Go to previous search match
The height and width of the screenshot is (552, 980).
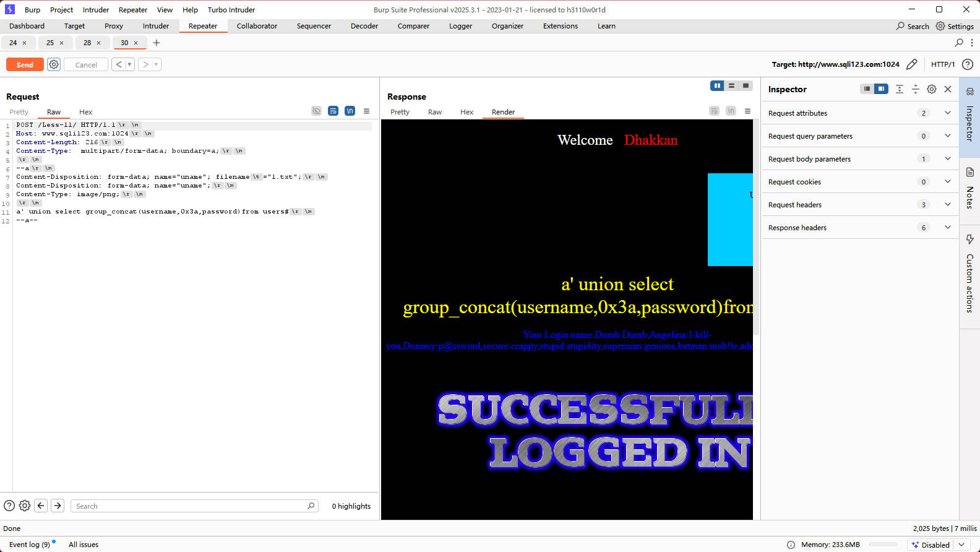(41, 506)
